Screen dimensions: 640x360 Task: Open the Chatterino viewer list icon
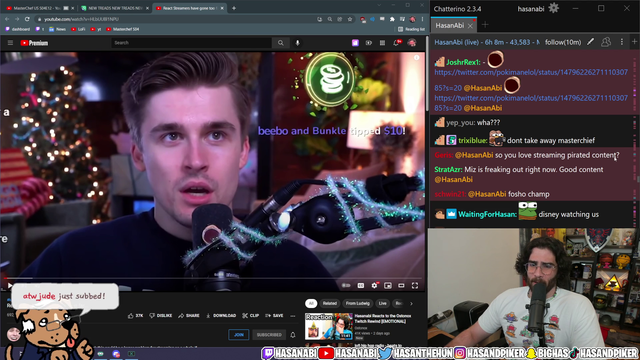[x=606, y=42]
